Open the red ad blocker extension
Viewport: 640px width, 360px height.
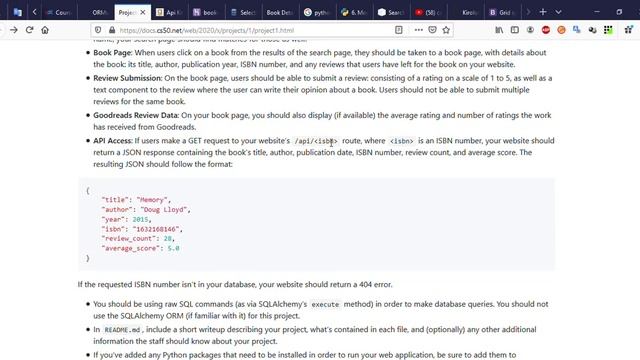coord(546,30)
